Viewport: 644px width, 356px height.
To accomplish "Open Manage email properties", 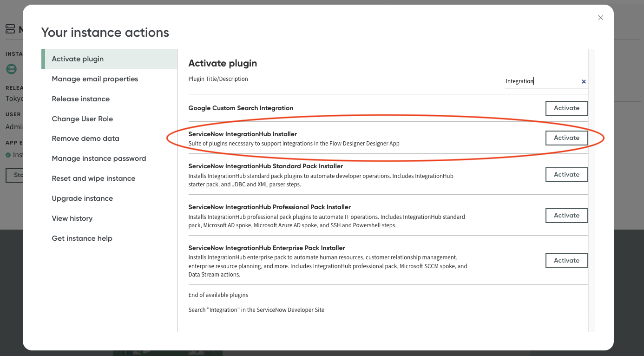I will click(x=95, y=79).
